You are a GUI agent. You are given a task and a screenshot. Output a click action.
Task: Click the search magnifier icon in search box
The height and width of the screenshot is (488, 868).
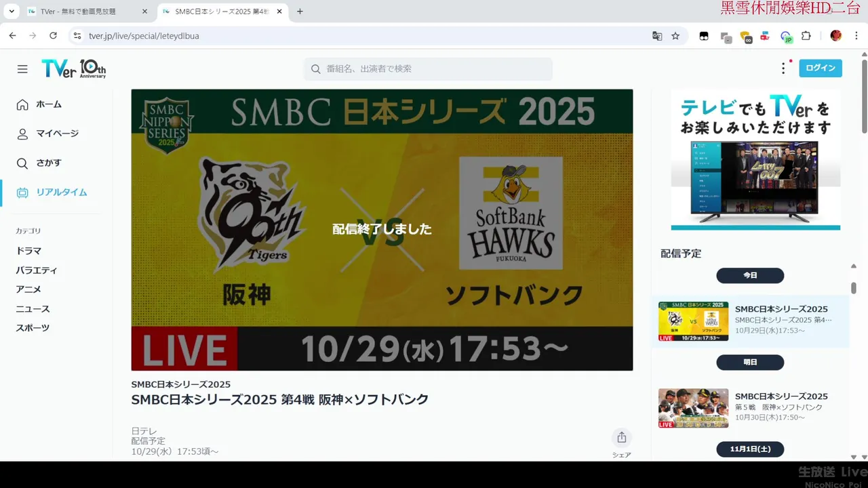316,68
